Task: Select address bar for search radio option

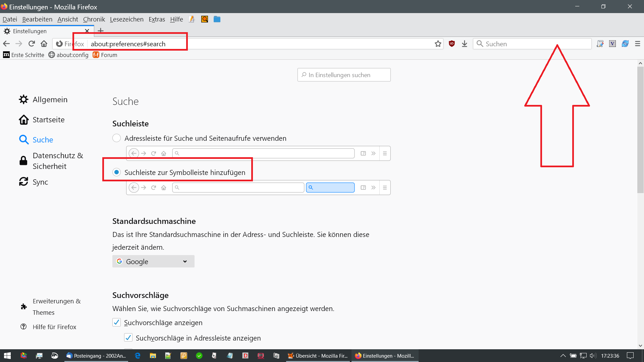Action: [x=116, y=138]
